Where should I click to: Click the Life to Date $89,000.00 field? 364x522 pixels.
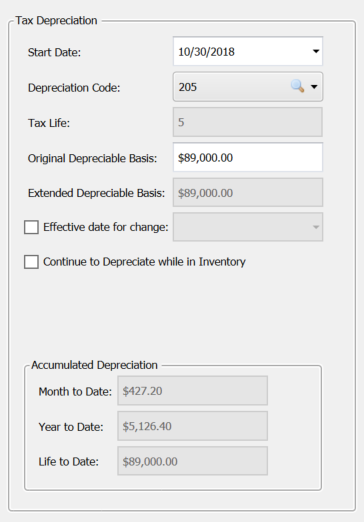[x=192, y=461]
